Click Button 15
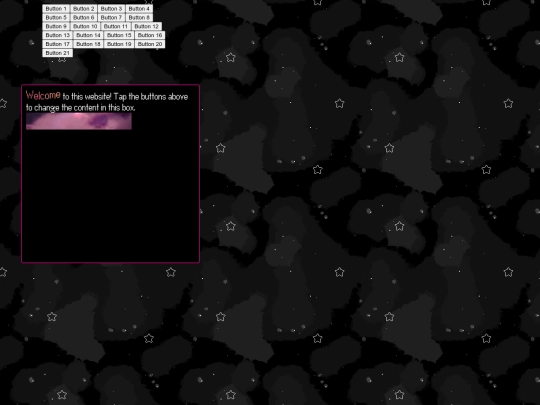This screenshot has height=405, width=540. (119, 35)
